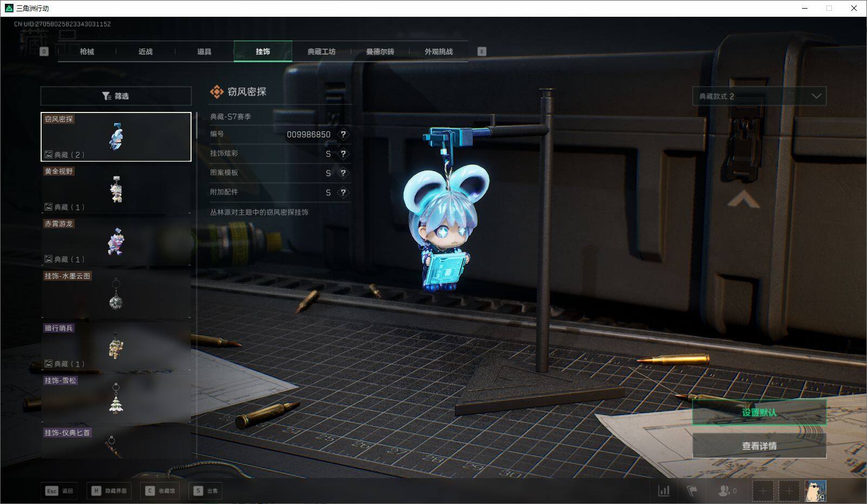The width and height of the screenshot is (867, 504).
Task: Click the 典藏-S7赛季 label
Action: pyautogui.click(x=231, y=116)
